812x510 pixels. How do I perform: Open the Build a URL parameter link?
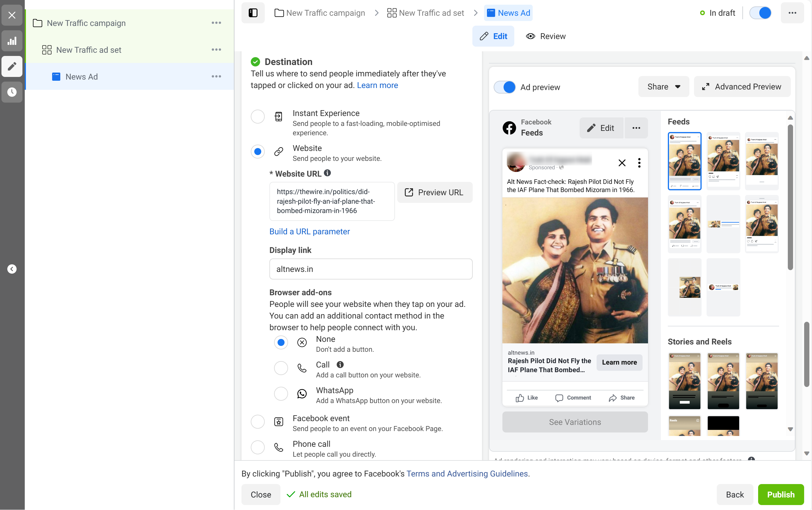pos(309,231)
